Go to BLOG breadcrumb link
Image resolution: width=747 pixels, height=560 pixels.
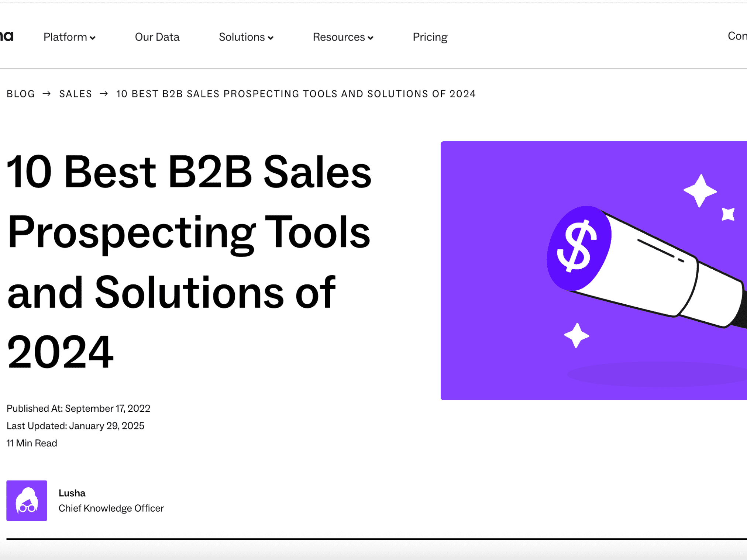[21, 94]
